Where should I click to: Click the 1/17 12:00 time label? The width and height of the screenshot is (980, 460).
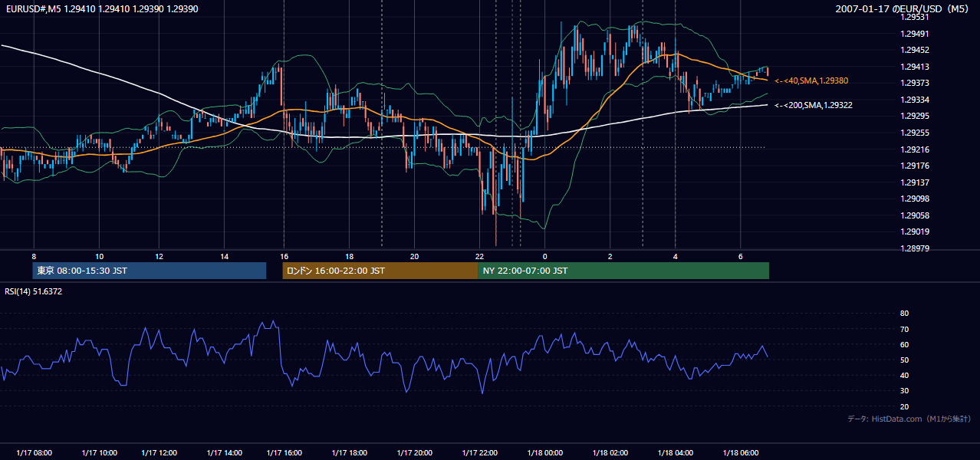point(160,453)
